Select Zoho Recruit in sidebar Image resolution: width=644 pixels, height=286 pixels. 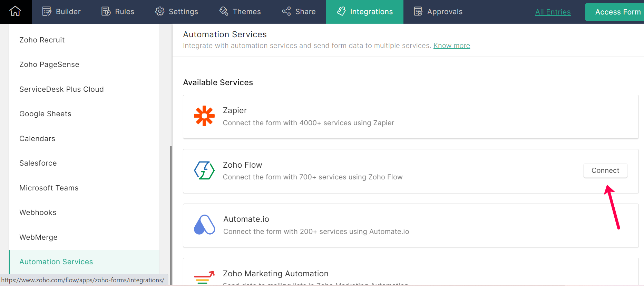click(x=84, y=40)
